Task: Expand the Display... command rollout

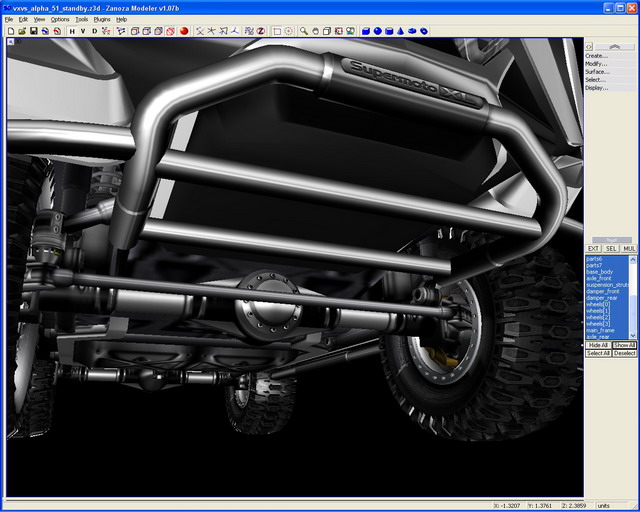Action: point(597,88)
